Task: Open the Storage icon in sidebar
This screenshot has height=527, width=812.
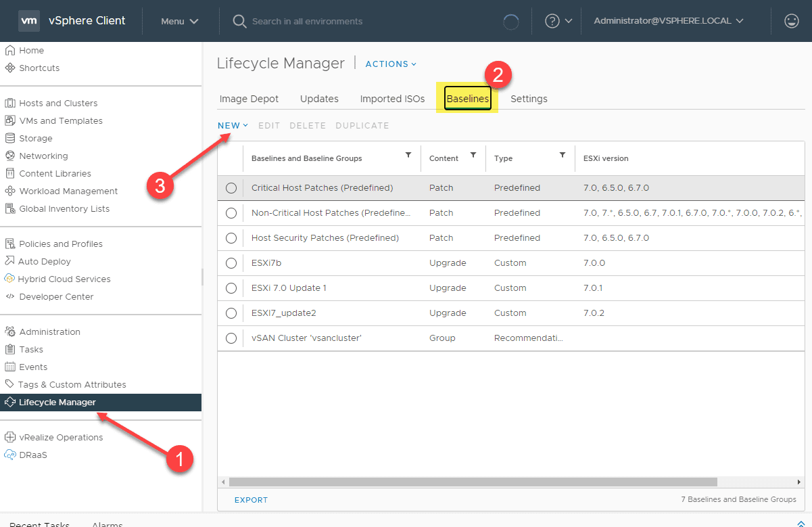Action: click(10, 139)
